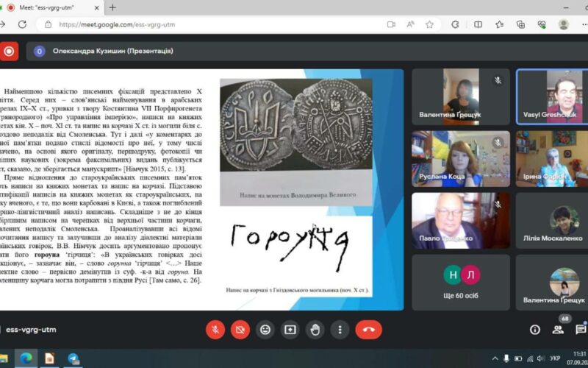588x368 pixels.
Task: Open meeting details info icon
Action: [535, 330]
